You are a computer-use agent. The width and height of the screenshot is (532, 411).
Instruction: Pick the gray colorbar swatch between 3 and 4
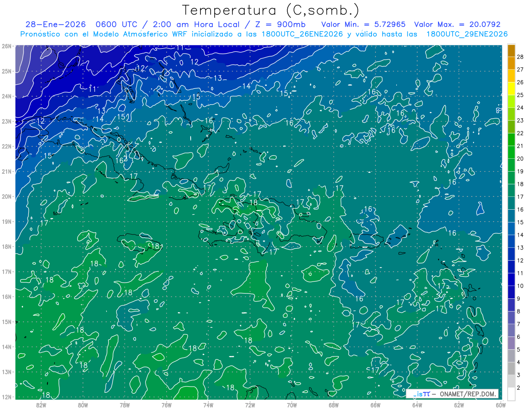(511, 368)
